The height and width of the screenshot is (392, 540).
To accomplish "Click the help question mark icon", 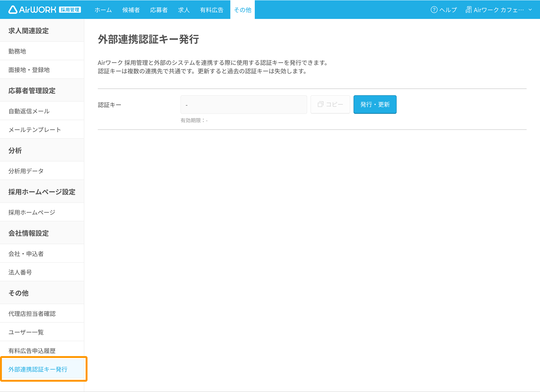I will pyautogui.click(x=434, y=10).
